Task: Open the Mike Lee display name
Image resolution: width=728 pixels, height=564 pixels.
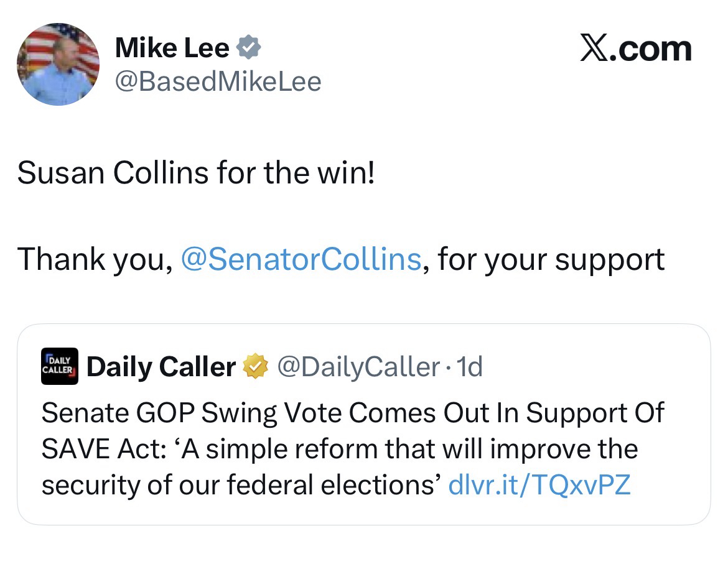Action: [172, 49]
